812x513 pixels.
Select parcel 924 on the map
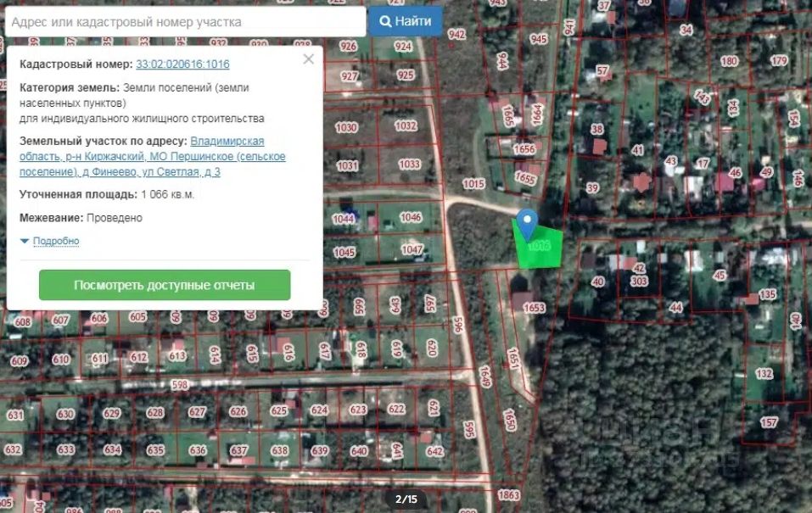coord(403,47)
